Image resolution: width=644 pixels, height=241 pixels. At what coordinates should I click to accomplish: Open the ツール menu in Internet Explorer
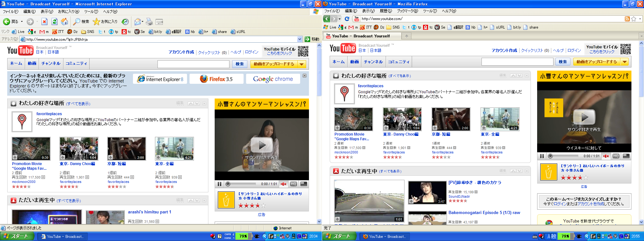point(91,12)
